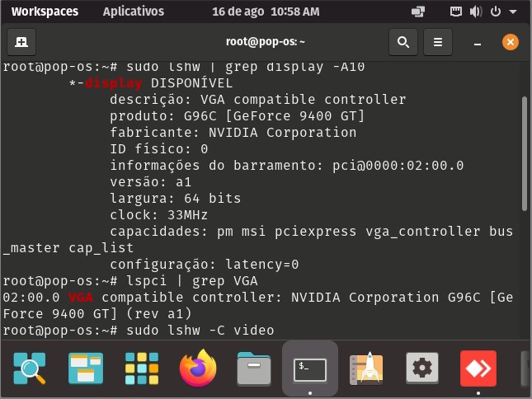532x399 pixels.
Task: Open the workspaces dock icon
Action: [86, 368]
